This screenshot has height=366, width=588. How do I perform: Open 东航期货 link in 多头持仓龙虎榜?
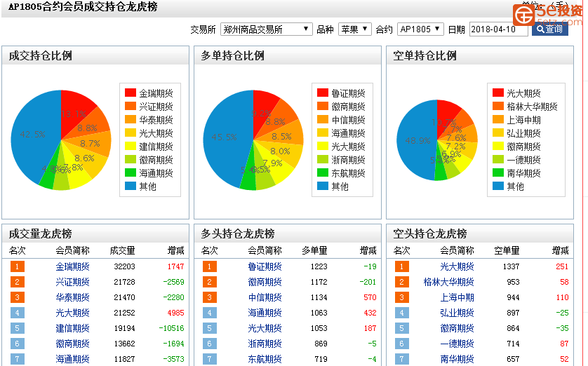[265, 359]
